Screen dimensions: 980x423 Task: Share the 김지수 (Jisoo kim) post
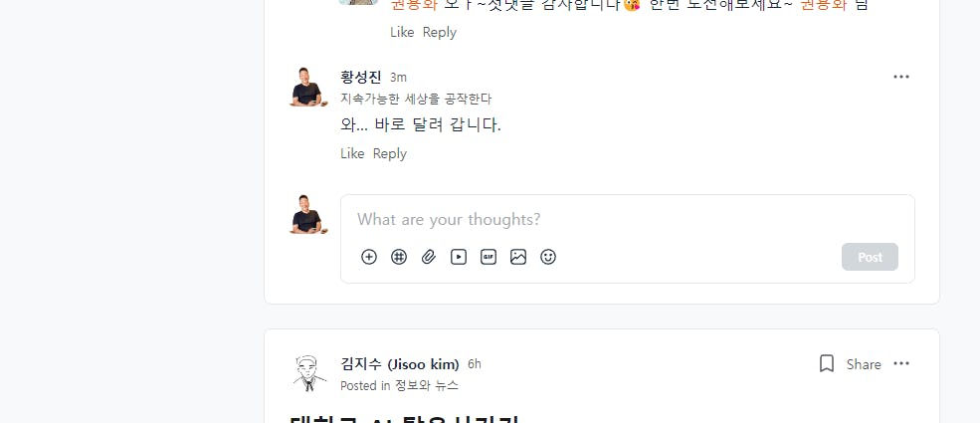(864, 364)
